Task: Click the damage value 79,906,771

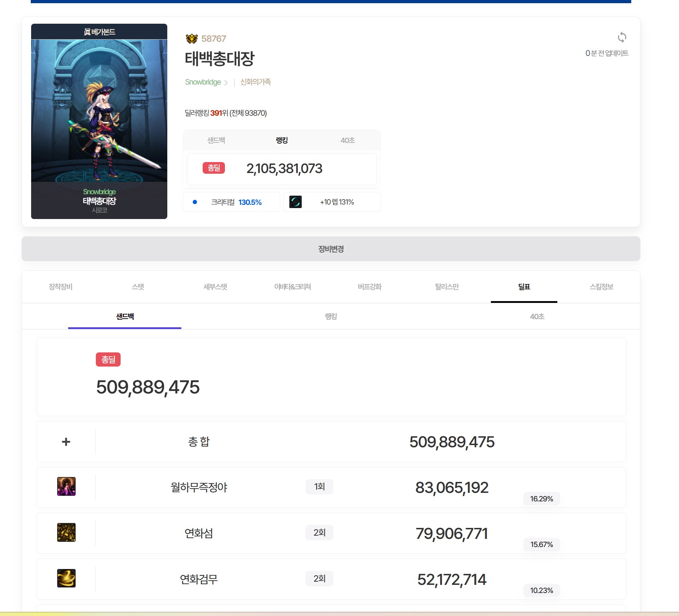Action: click(452, 534)
